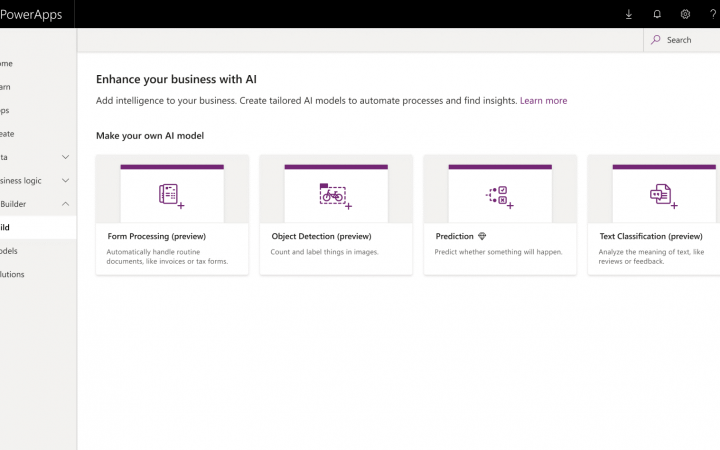Click Data label in sidebar
This screenshot has width=720, height=450.
[4, 157]
